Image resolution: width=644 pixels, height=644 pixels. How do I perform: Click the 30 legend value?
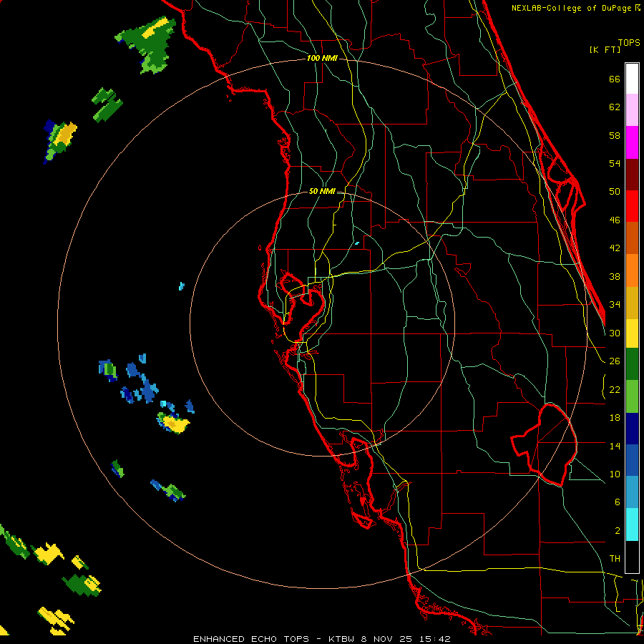click(x=615, y=333)
